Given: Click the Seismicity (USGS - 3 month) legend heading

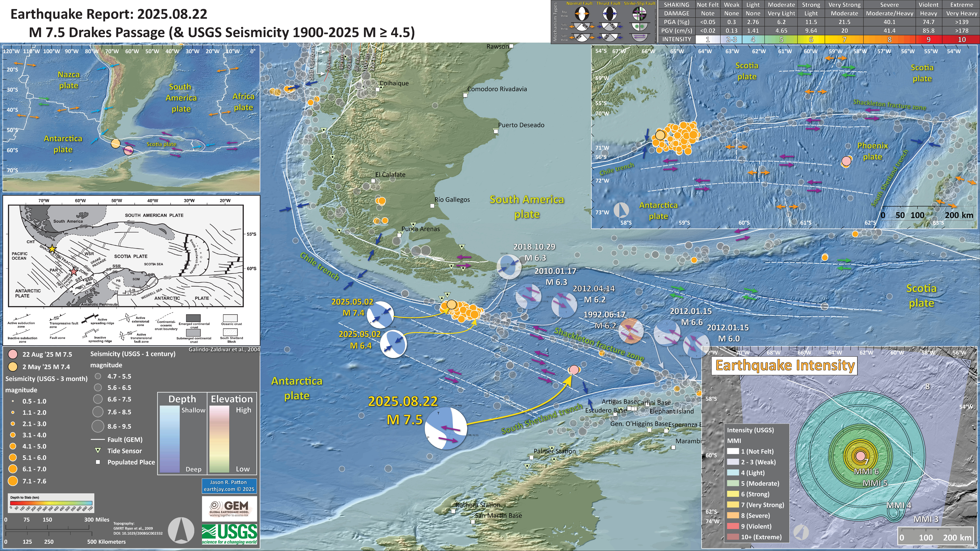Looking at the screenshot, I should coord(46,379).
